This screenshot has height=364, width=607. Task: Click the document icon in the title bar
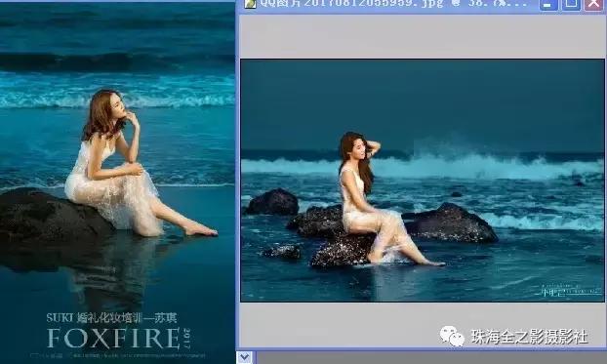(250, 4)
